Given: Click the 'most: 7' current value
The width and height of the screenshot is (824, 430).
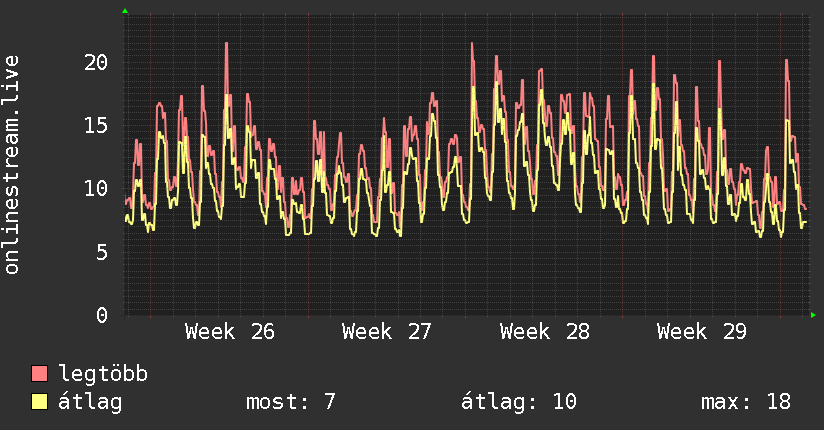Looking at the screenshot, I should pyautogui.click(x=291, y=402).
